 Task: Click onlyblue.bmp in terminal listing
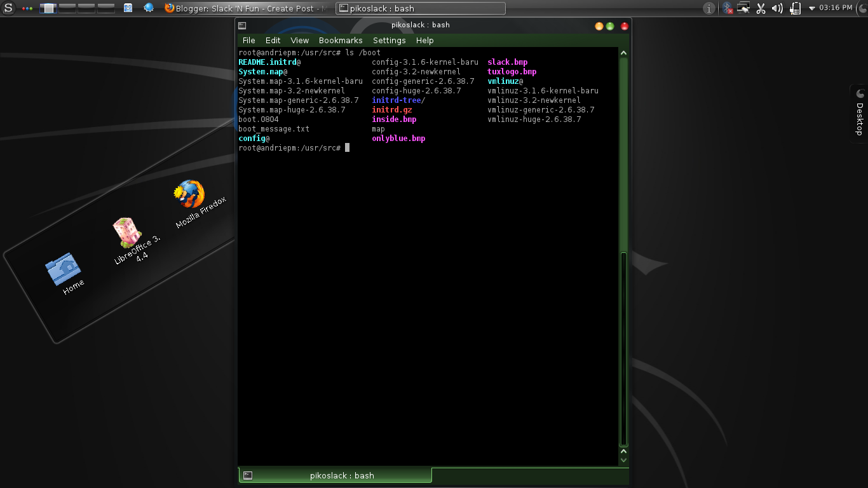(x=398, y=139)
